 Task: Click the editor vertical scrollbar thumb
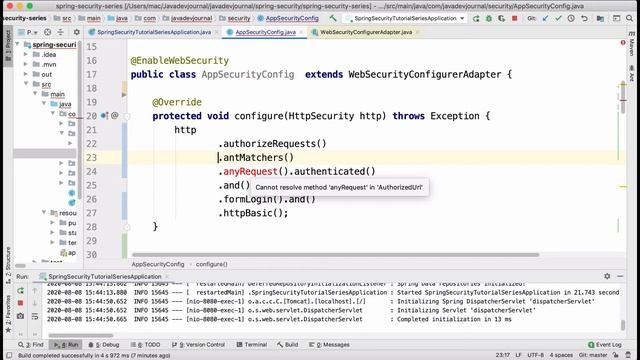[623, 98]
